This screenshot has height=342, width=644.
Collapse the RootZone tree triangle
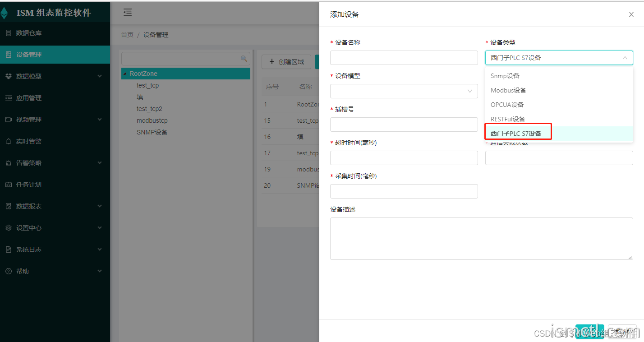pyautogui.click(x=125, y=74)
